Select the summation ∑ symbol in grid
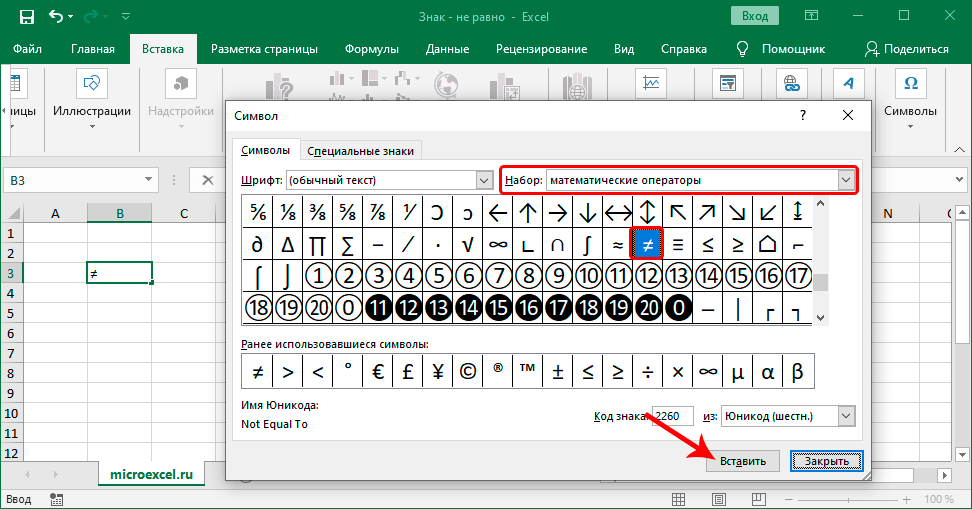972x509 pixels. click(x=347, y=243)
